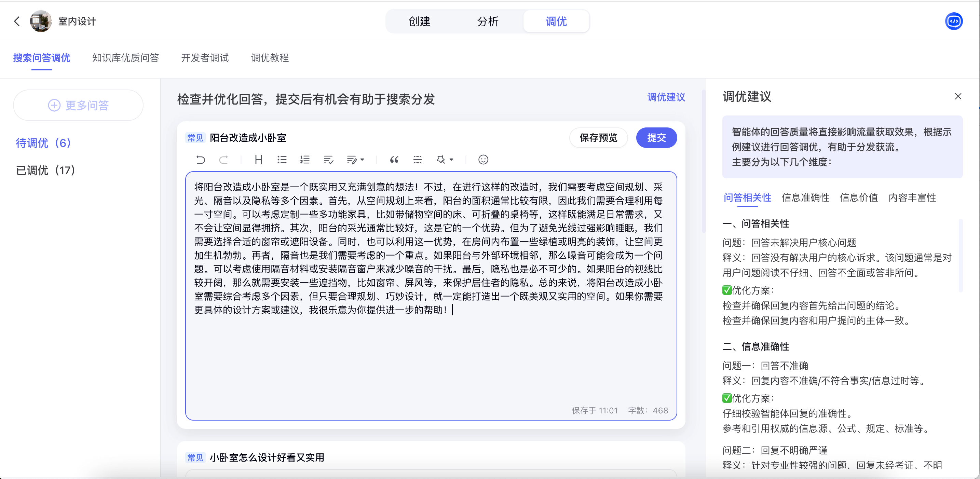Click the blue code icon top right

point(953,21)
